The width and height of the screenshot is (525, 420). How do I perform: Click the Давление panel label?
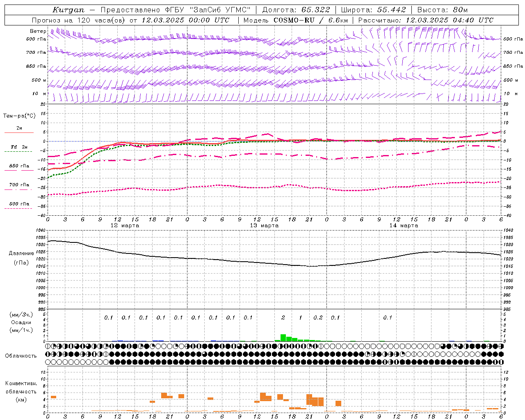(21, 253)
